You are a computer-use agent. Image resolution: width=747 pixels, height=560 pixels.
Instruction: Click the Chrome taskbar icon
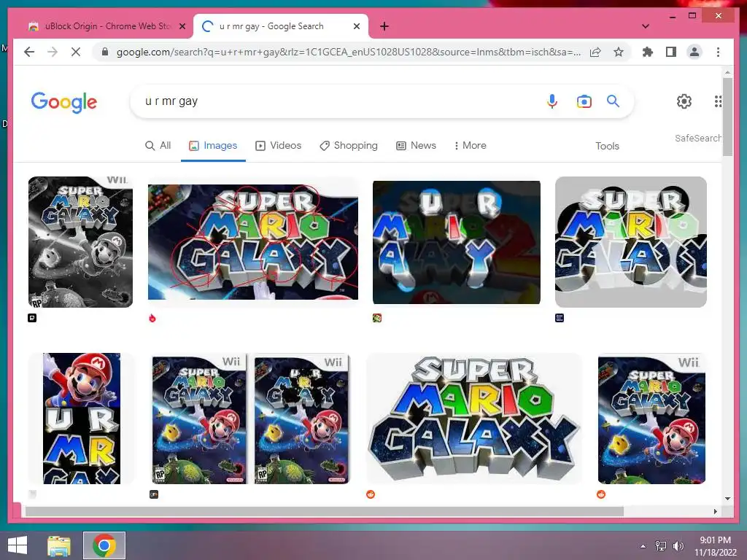(104, 545)
